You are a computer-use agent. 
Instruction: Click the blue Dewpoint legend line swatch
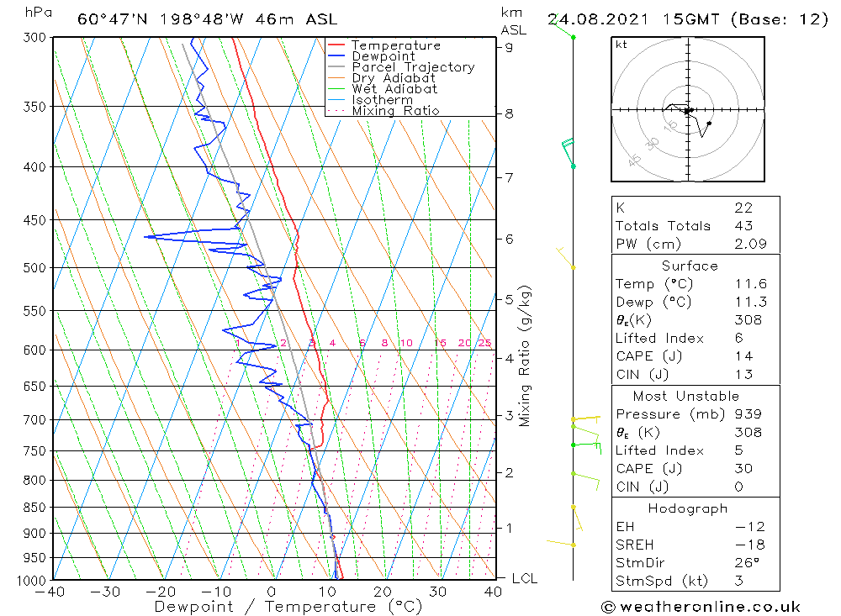click(x=336, y=55)
